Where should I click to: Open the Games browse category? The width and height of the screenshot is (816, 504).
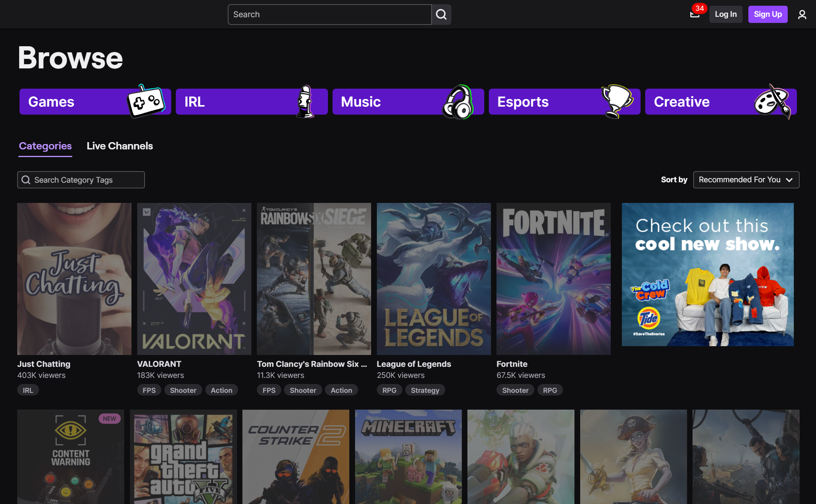[x=95, y=102]
